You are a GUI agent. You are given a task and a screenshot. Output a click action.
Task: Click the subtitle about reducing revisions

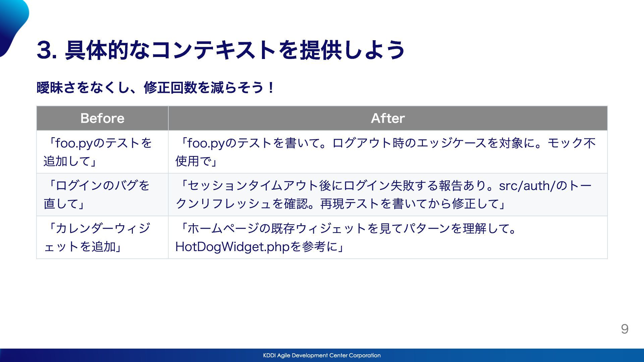[155, 88]
